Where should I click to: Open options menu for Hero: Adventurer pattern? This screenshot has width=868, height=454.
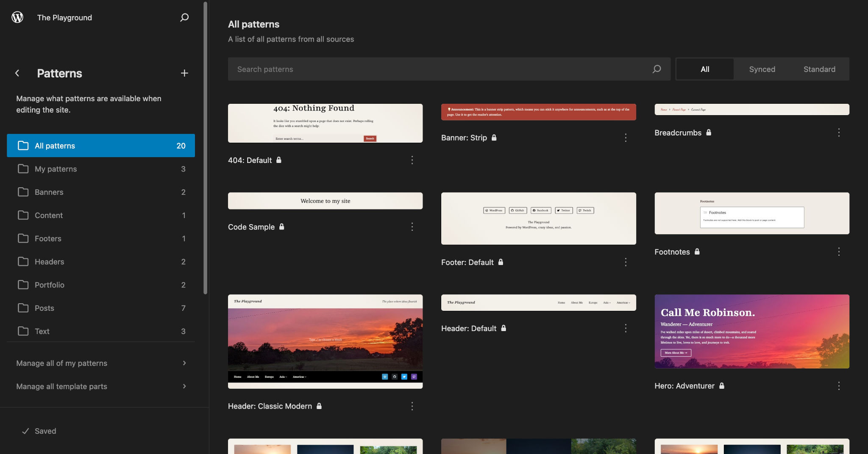tap(839, 386)
